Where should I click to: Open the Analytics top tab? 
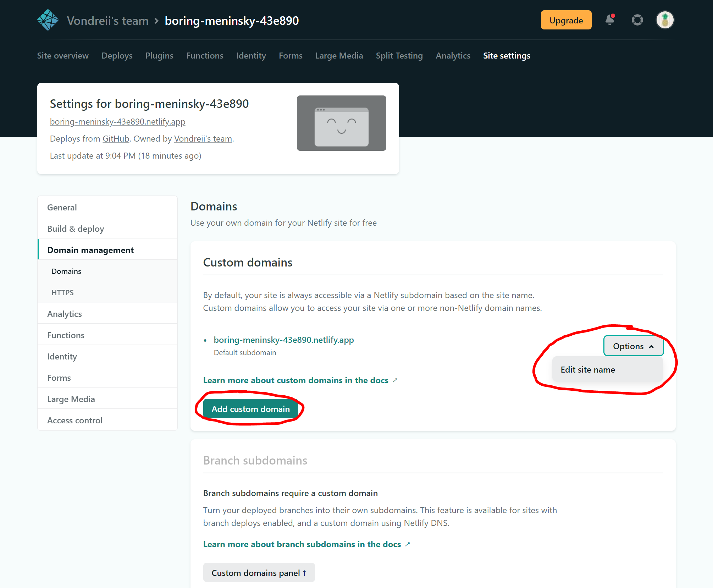coord(453,56)
